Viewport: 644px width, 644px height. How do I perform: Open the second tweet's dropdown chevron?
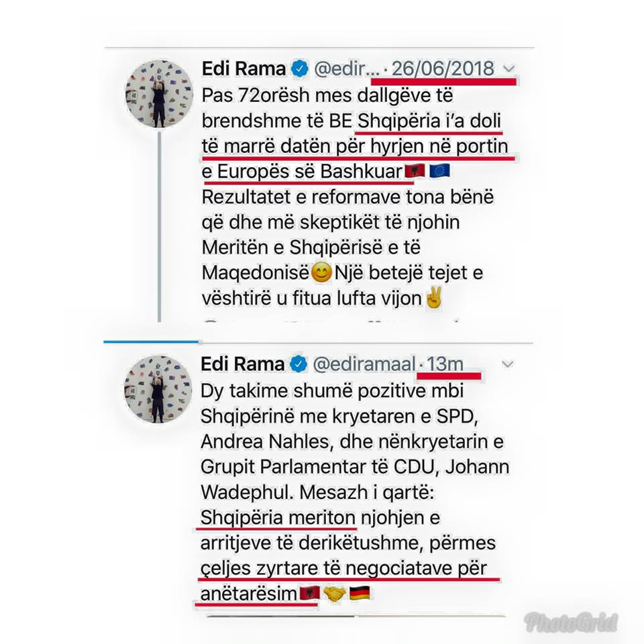point(508,364)
